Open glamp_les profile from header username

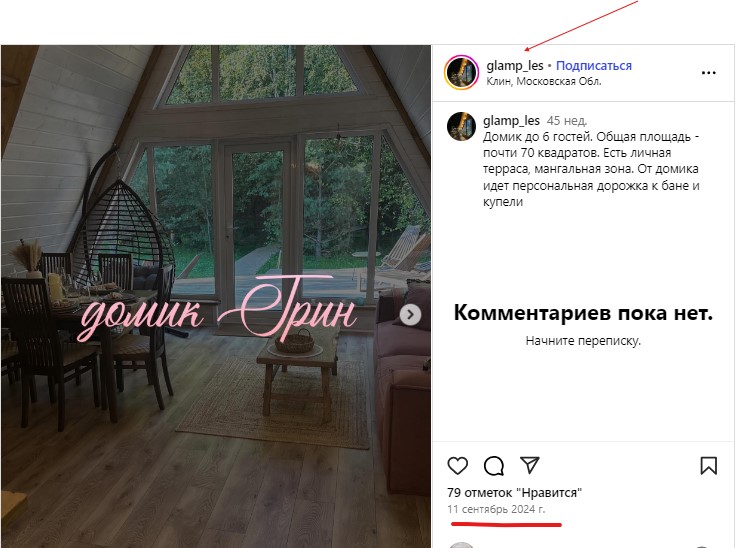(515, 66)
